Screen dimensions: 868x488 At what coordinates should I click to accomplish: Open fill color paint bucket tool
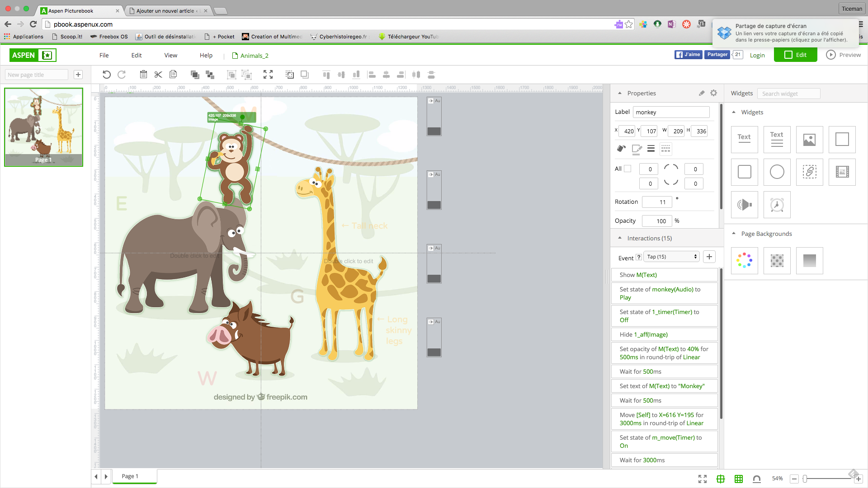pos(621,149)
